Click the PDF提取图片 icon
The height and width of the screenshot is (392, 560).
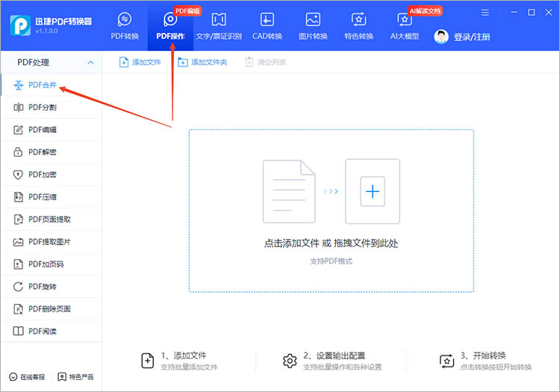(18, 242)
